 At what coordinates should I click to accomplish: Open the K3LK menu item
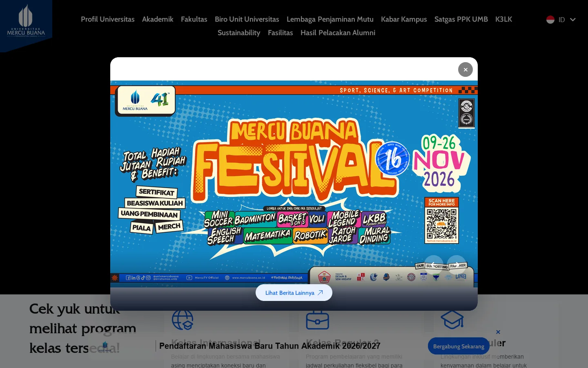point(503,19)
